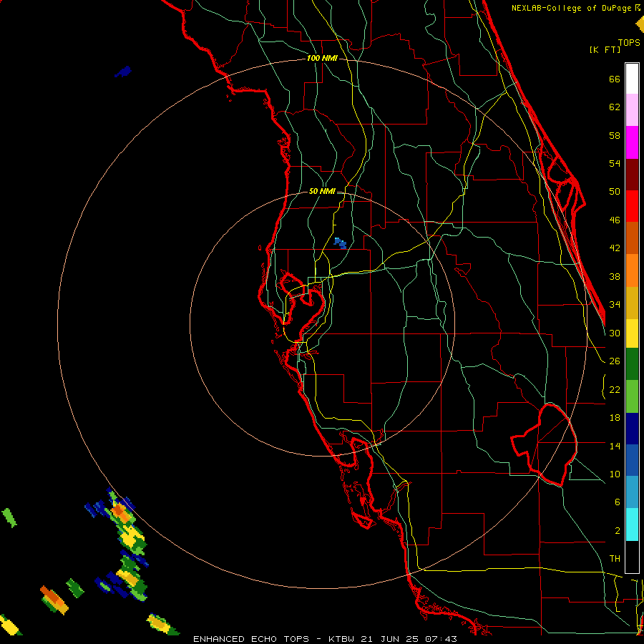Click the white 66 kft legend swatch
The image size is (644, 644).
pos(632,79)
